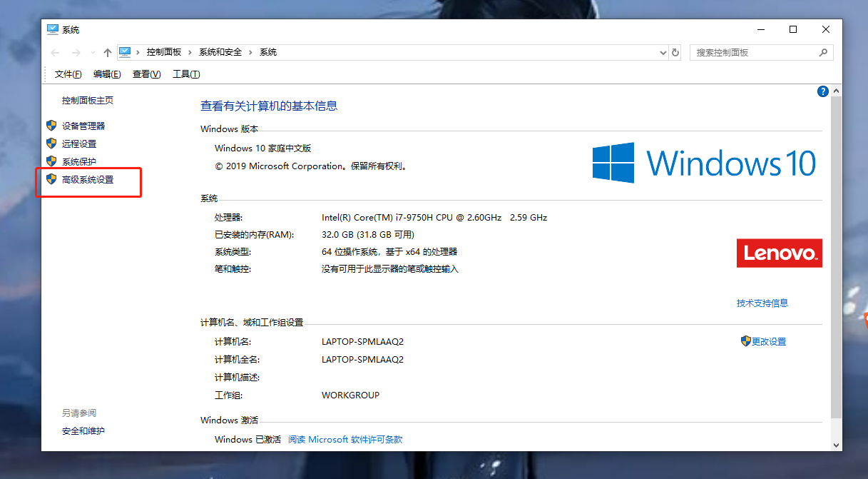Open 远程设置 sidebar link
Image resolution: width=868 pixels, height=479 pixels.
tap(79, 143)
